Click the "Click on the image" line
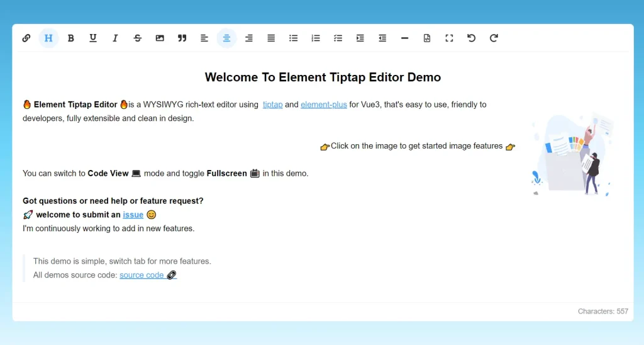Viewport: 644px width, 345px height. 418,146
